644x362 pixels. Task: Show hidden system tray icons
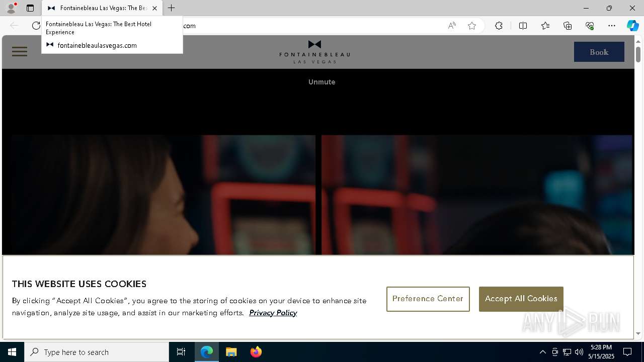[x=542, y=352]
